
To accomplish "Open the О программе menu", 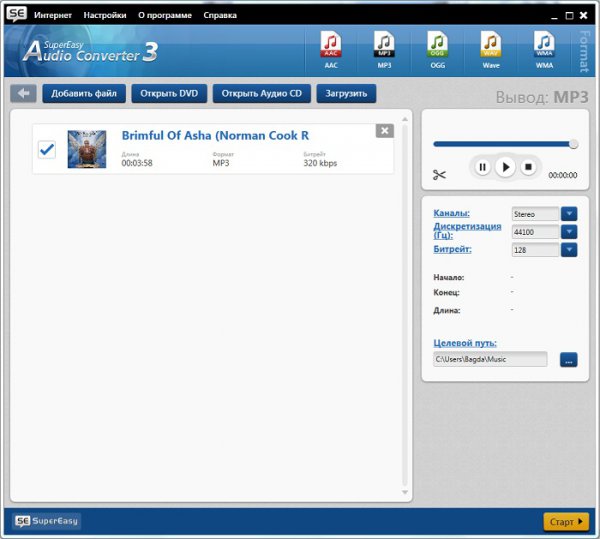I will point(165,15).
